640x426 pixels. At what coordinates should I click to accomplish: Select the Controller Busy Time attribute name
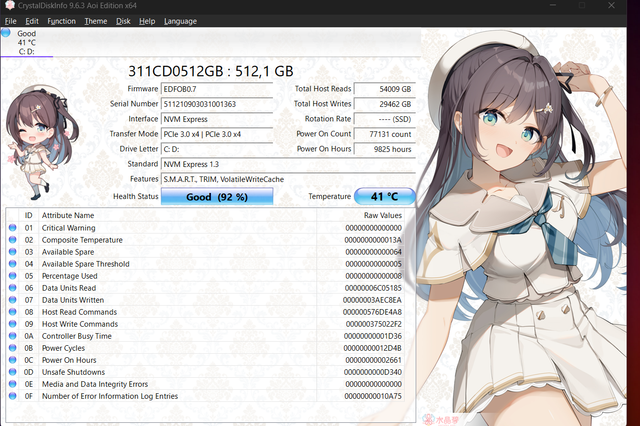coord(77,336)
